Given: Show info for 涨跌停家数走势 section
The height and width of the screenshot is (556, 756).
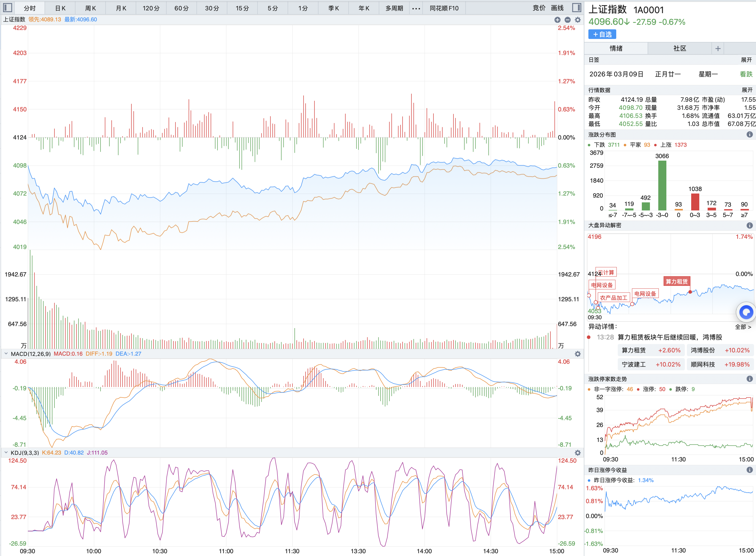Looking at the screenshot, I should tap(750, 379).
